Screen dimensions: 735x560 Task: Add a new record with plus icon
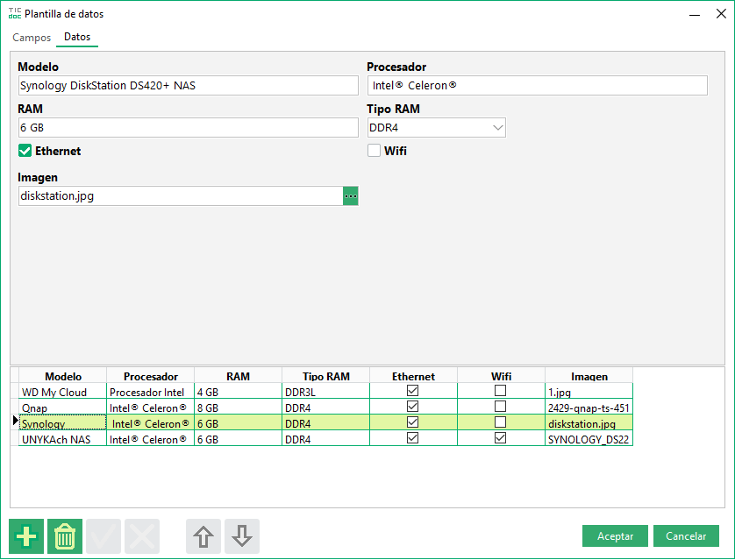tap(26, 536)
